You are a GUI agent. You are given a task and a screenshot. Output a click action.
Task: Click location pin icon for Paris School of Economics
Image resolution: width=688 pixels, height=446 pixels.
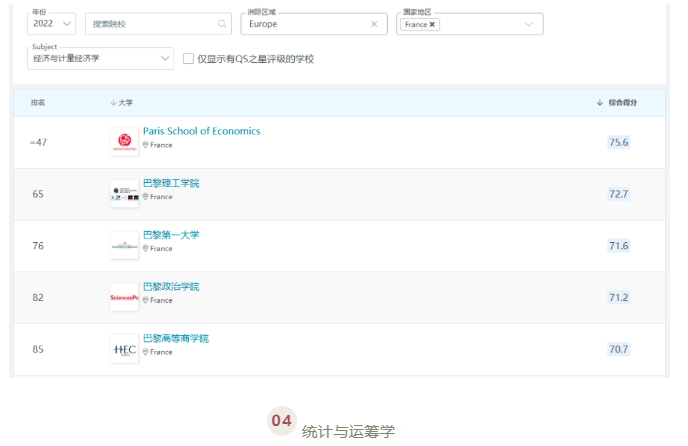coord(146,145)
